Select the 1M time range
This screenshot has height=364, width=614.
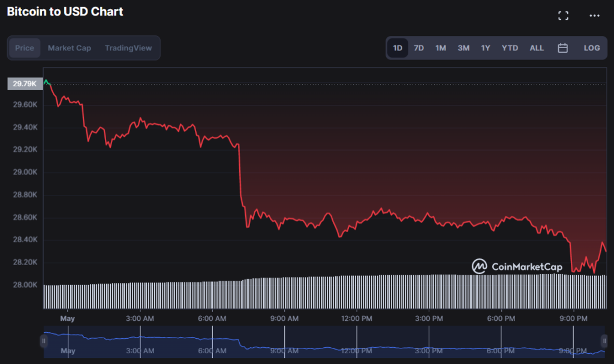(x=441, y=47)
